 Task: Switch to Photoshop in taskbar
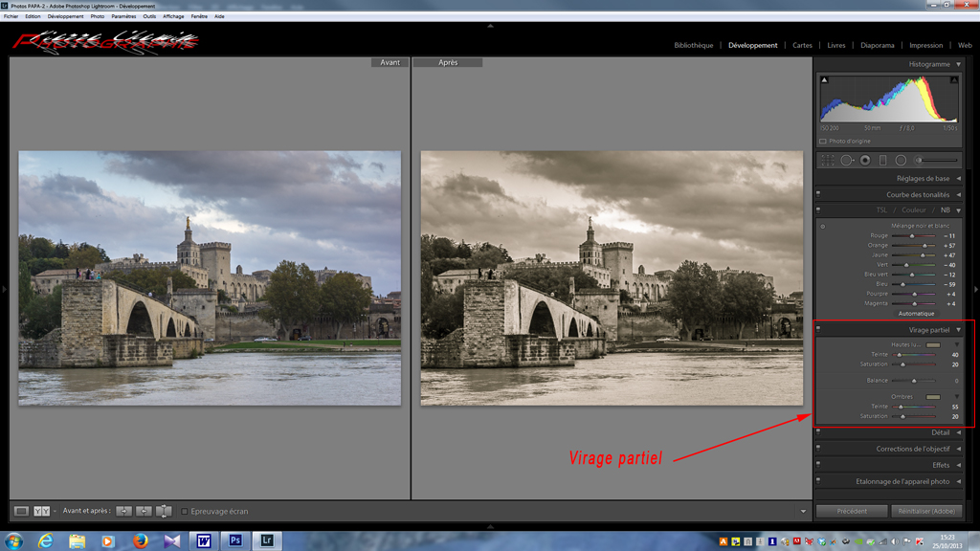tap(235, 541)
